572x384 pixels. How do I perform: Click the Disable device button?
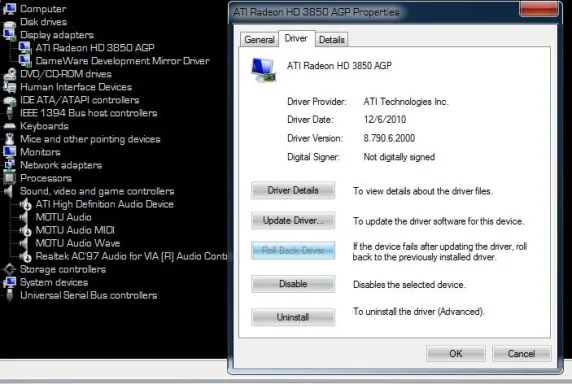[x=293, y=284]
